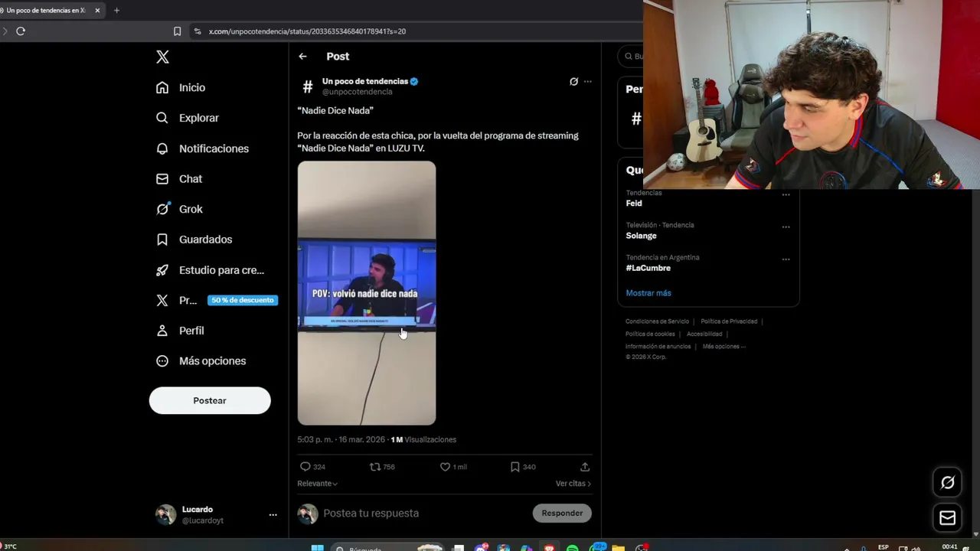This screenshot has height=551, width=980.
Task: Open more options for Solange trend
Action: (x=786, y=227)
